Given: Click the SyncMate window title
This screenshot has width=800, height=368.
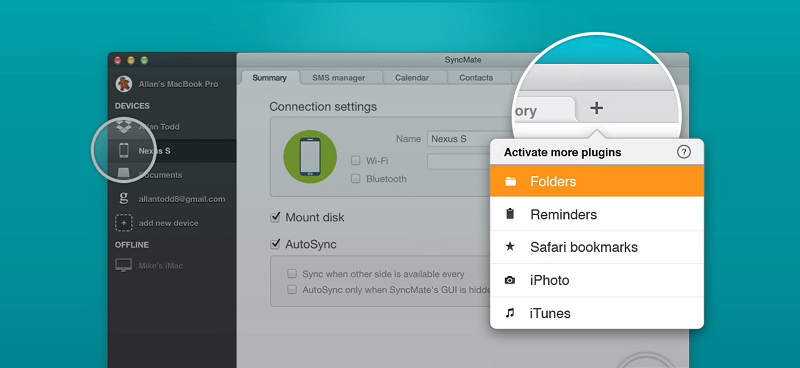Looking at the screenshot, I should coord(463,60).
